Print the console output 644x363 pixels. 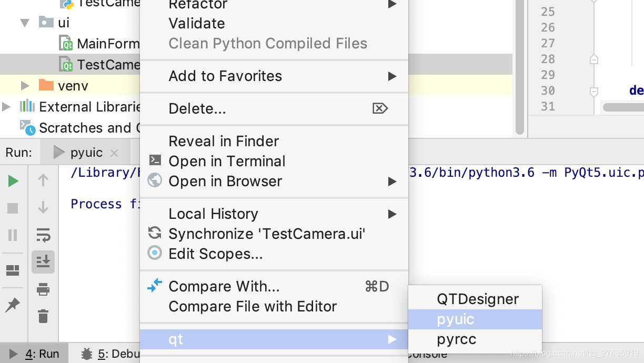coord(43,289)
